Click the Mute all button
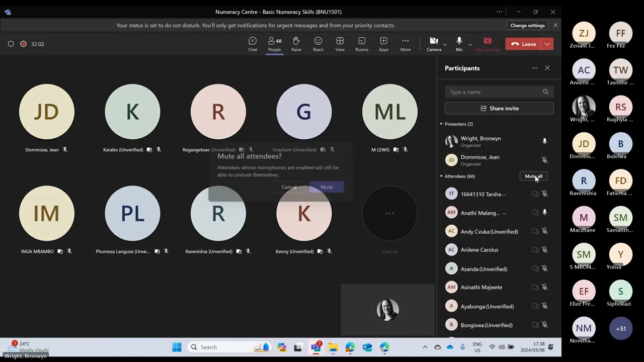 (x=533, y=176)
